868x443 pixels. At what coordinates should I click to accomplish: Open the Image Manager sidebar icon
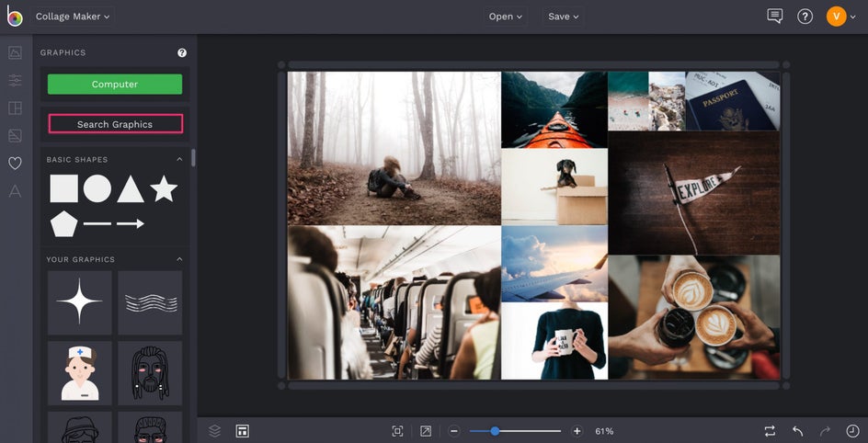(x=15, y=52)
